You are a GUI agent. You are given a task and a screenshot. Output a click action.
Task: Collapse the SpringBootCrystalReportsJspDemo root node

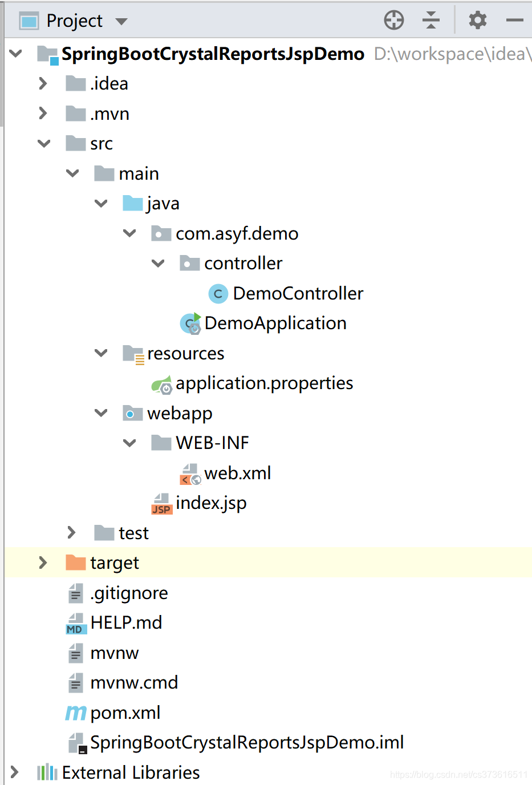point(16,54)
